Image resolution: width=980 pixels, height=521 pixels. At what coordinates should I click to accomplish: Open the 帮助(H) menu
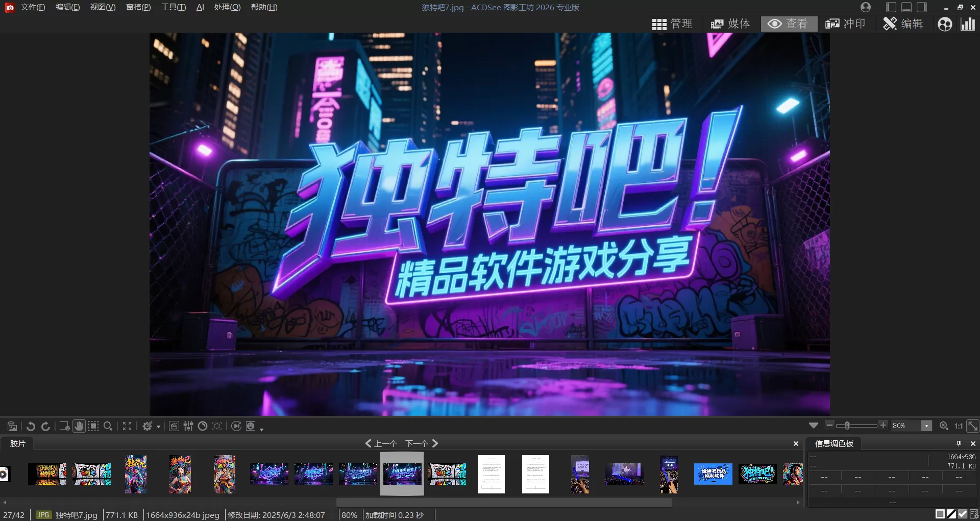(x=264, y=7)
